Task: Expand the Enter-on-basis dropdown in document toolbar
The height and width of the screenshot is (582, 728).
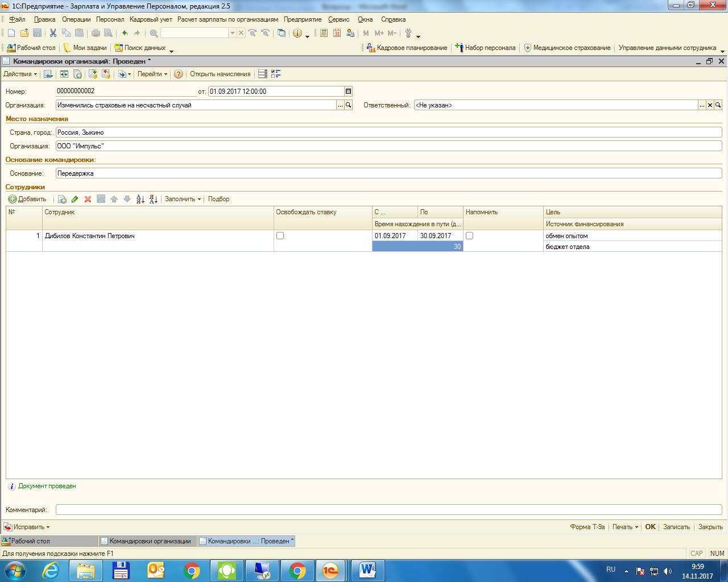Action: pos(123,74)
